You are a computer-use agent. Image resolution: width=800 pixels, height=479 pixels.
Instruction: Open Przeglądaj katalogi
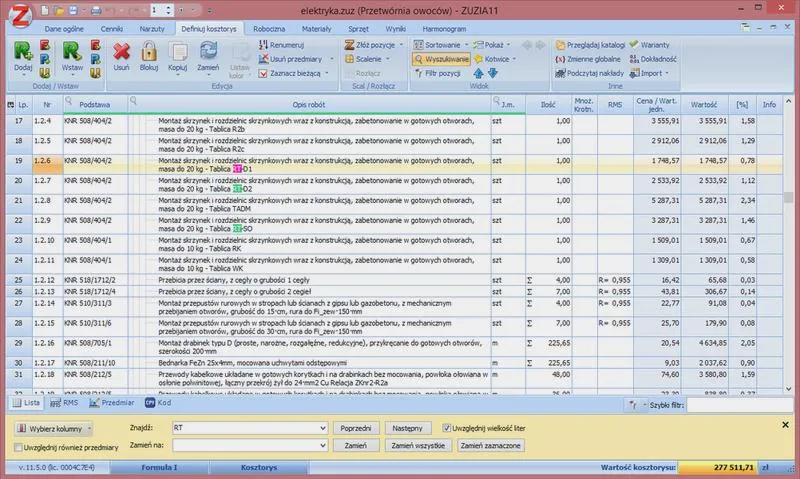(x=590, y=45)
